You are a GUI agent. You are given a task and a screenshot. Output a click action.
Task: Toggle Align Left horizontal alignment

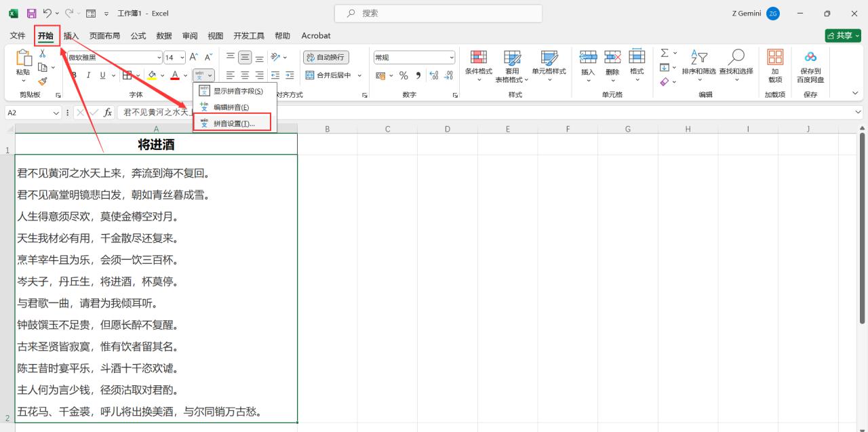click(231, 75)
